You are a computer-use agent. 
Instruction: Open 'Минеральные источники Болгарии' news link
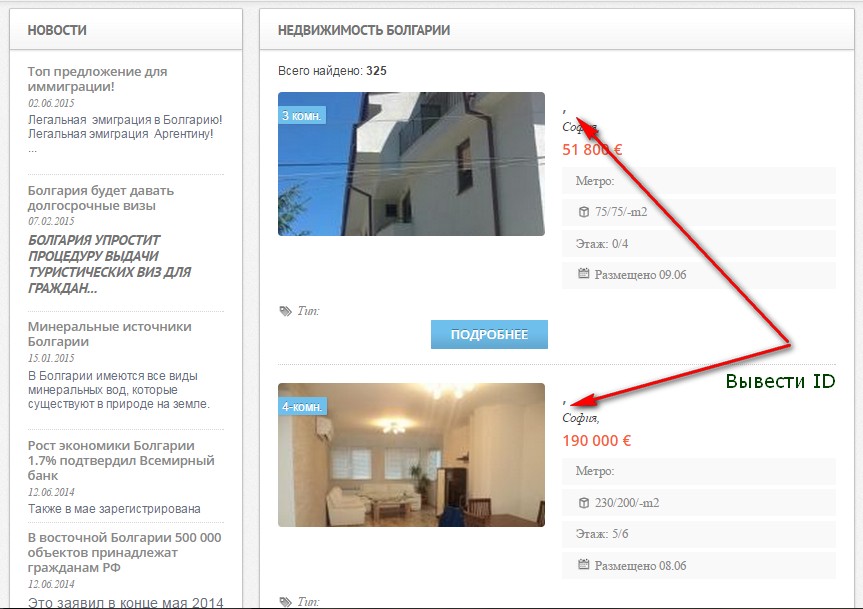(110, 334)
